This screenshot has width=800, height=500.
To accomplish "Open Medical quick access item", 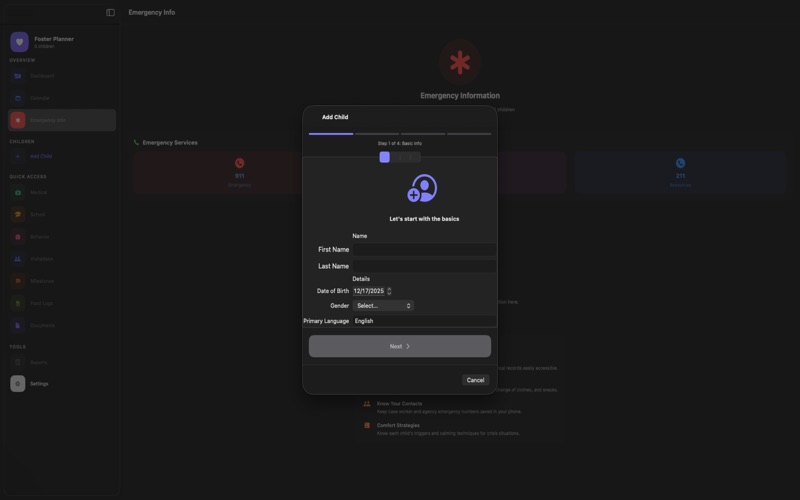I will [61, 192].
